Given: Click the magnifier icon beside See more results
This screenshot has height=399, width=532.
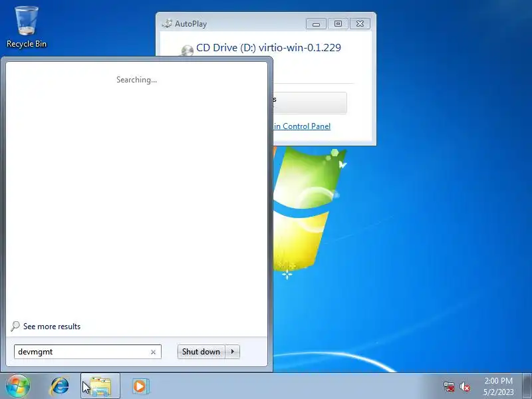Looking at the screenshot, I should (x=15, y=326).
